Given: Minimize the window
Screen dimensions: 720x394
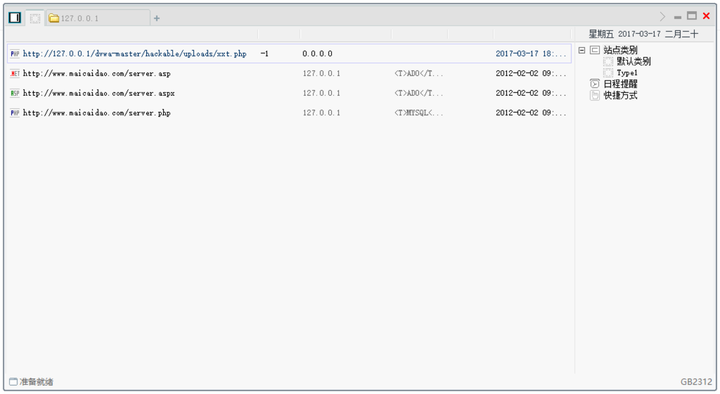Looking at the screenshot, I should coord(678,17).
